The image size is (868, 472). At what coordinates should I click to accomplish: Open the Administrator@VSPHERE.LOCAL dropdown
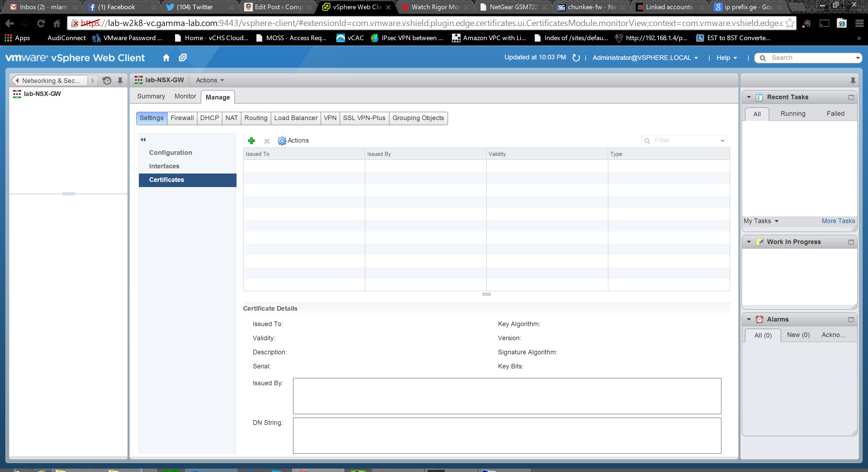[x=645, y=58]
